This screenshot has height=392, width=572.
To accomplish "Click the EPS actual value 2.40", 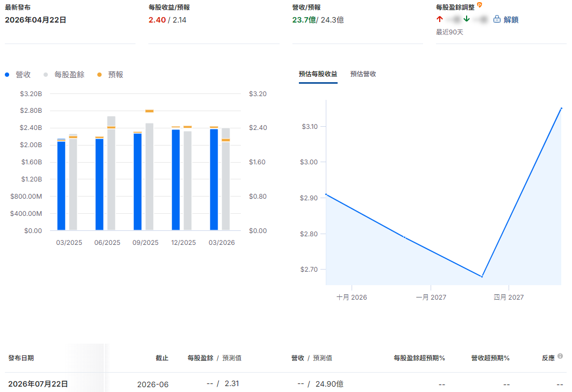I will coord(157,20).
